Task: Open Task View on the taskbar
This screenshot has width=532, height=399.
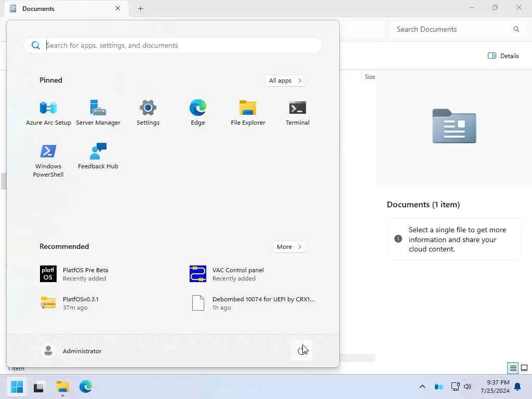Action: pos(38,387)
